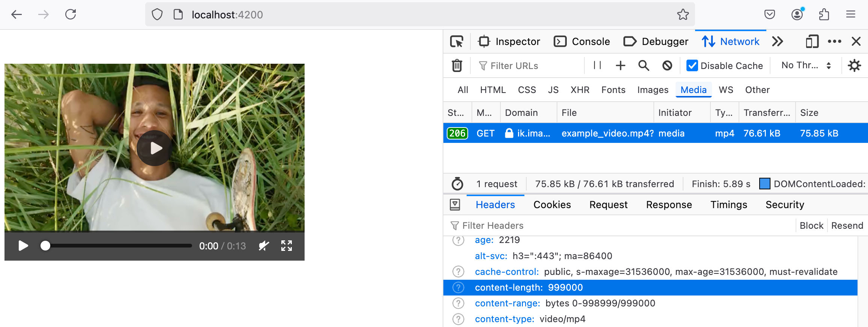Toggle video fullscreen mode
Screen dimensions: 868x327
[287, 246]
